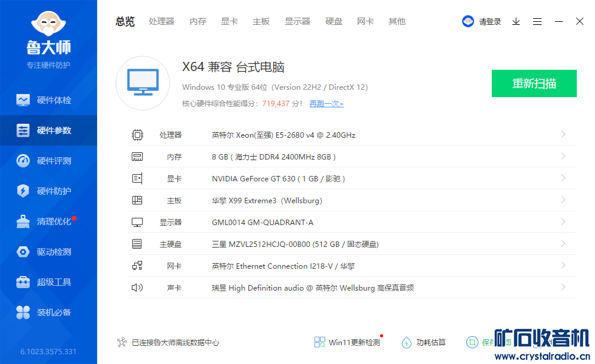Open 清理优化 in sidebar
595x364 pixels.
pyautogui.click(x=49, y=221)
